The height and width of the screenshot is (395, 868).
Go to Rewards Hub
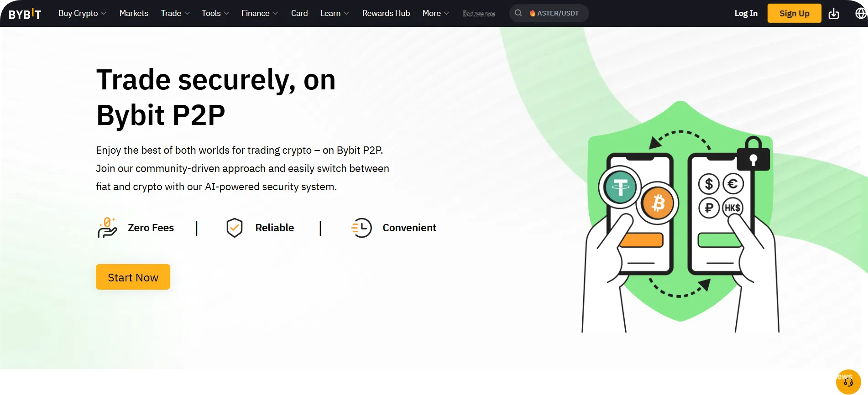click(x=386, y=13)
